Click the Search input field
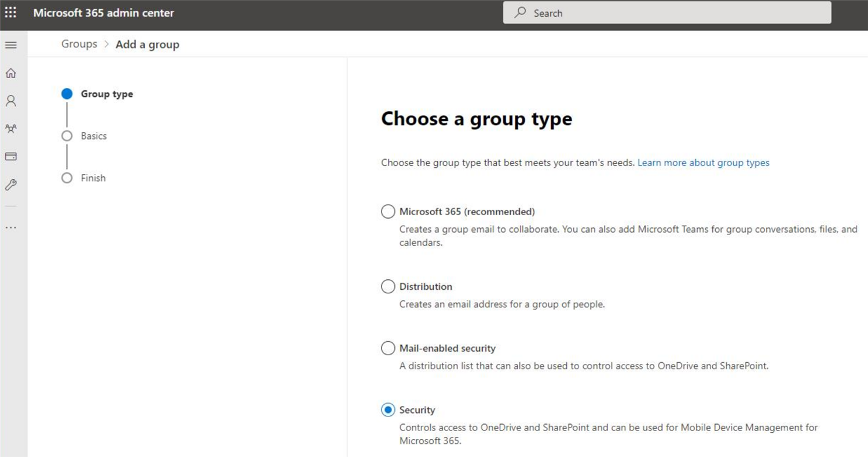The height and width of the screenshot is (457, 868). click(667, 13)
